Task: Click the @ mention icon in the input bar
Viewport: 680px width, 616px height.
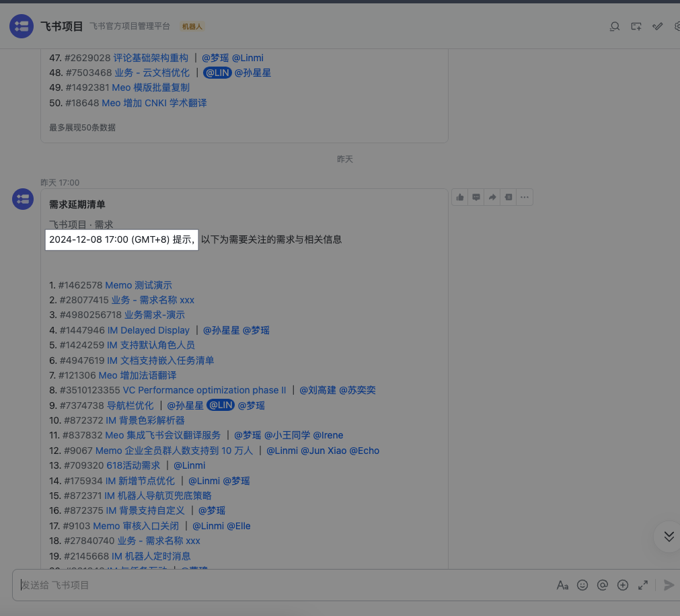Action: coord(603,585)
